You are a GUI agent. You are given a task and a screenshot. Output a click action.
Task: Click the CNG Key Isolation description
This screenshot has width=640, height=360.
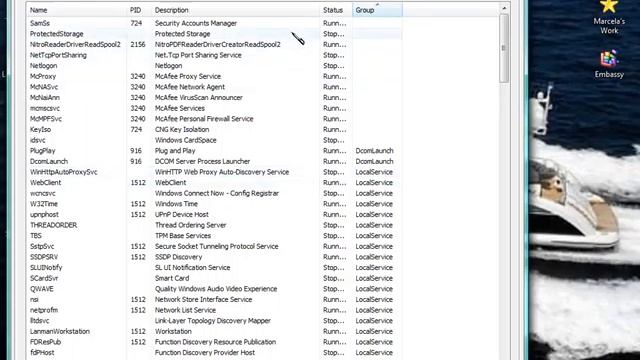tap(182, 129)
